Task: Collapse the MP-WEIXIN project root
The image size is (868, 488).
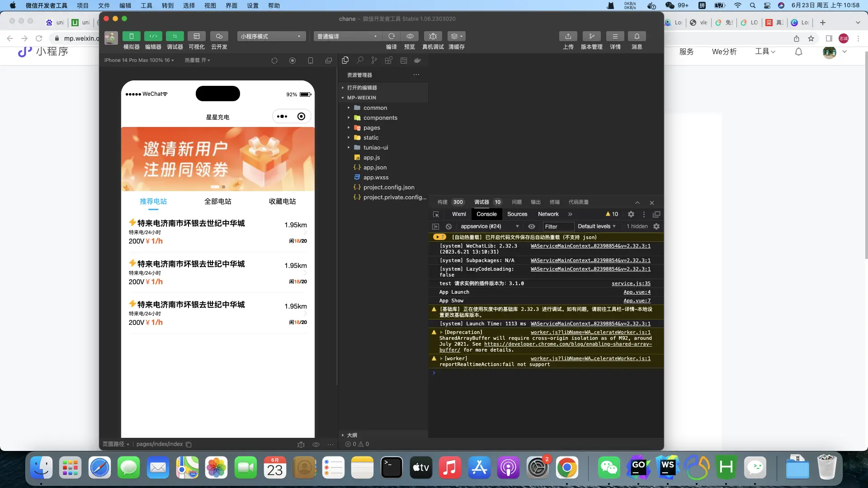Action: click(x=383, y=98)
